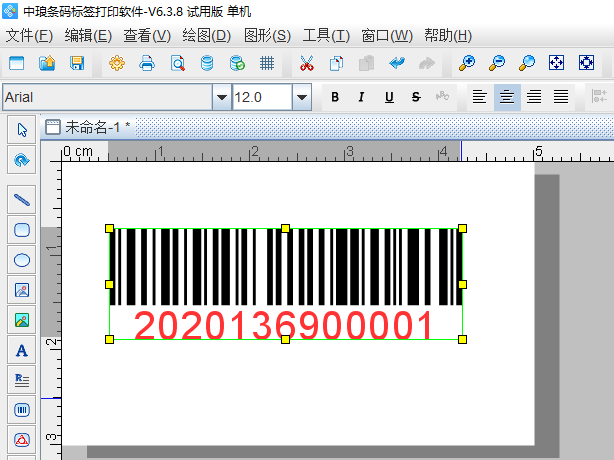This screenshot has height=460, width=614.
Task: Toggle italic formatting
Action: point(361,97)
